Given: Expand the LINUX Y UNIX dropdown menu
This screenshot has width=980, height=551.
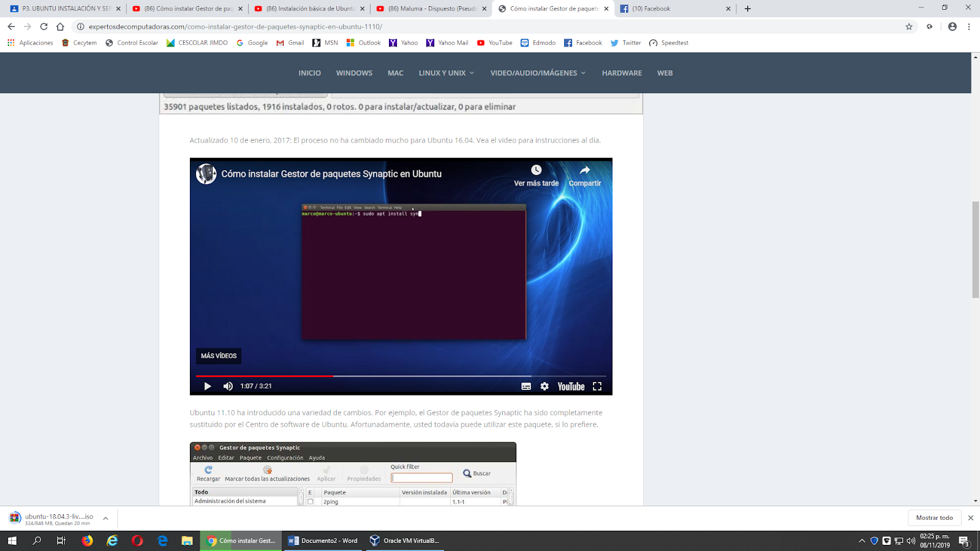Looking at the screenshot, I should pos(447,73).
